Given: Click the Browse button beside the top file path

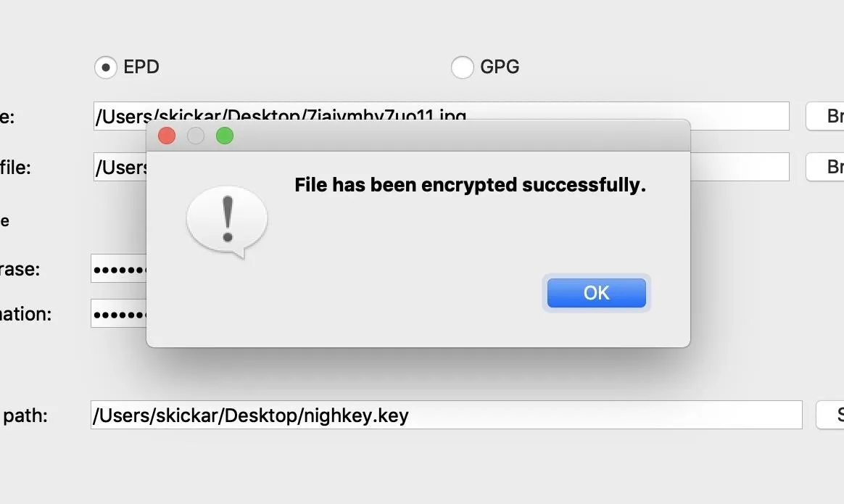Looking at the screenshot, I should (x=825, y=116).
